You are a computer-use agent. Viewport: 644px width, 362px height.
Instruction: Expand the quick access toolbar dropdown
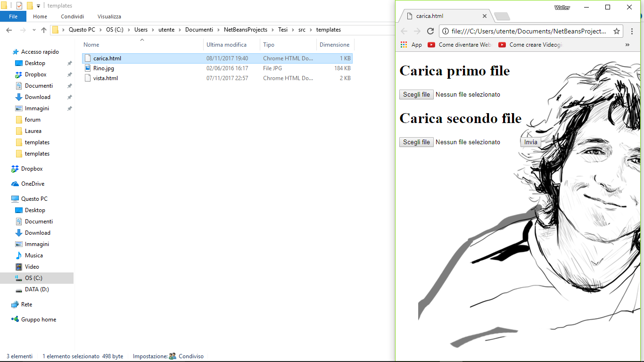(38, 6)
